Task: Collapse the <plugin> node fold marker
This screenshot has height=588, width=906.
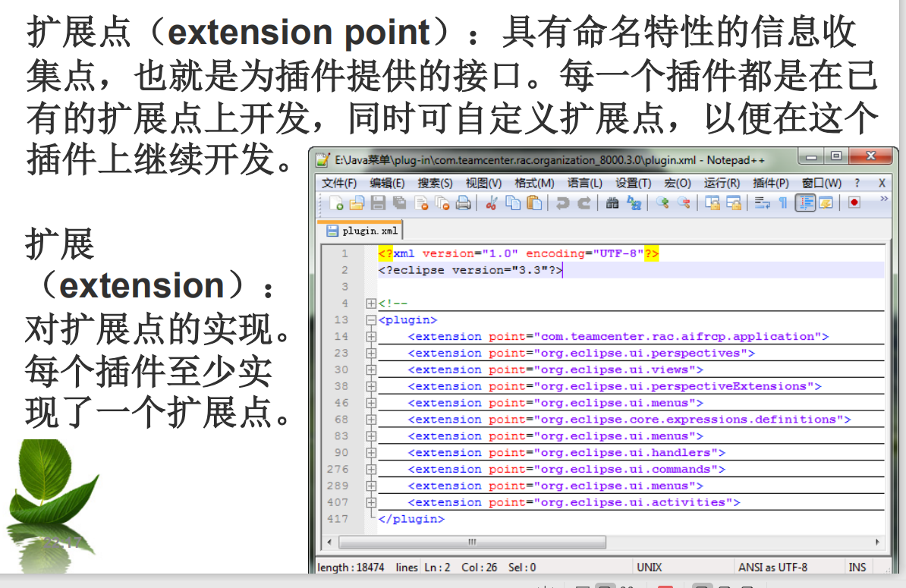Action: coord(371,320)
